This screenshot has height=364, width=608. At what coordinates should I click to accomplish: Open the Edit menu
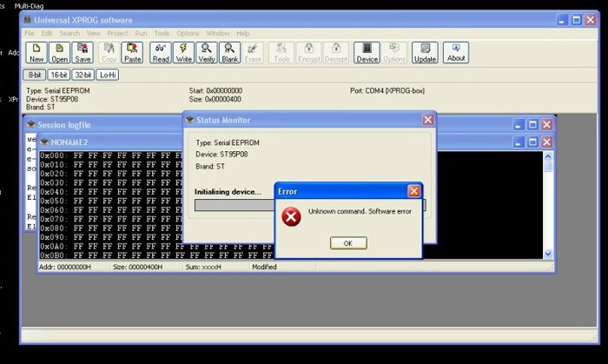tap(47, 33)
